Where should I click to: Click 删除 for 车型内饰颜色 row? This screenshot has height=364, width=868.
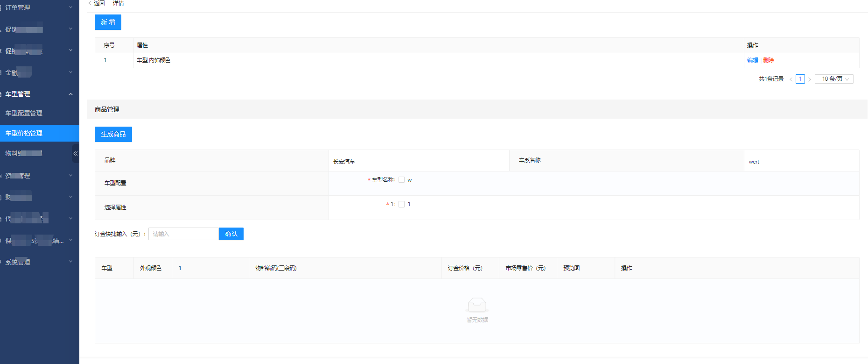point(768,60)
